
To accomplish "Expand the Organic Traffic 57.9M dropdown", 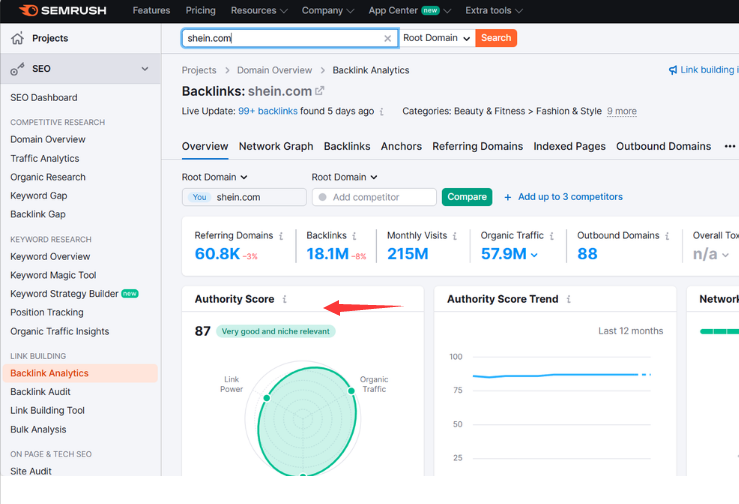I will [534, 255].
